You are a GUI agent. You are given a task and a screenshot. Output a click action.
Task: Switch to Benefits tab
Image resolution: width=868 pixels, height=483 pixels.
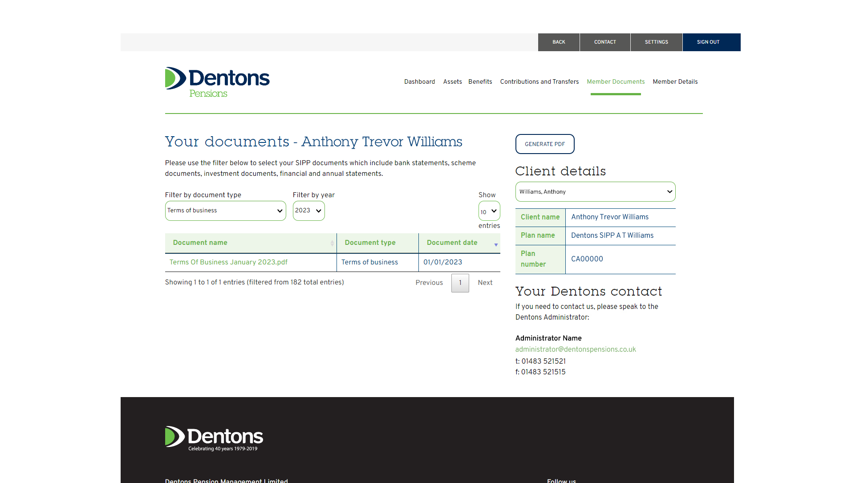coord(480,82)
